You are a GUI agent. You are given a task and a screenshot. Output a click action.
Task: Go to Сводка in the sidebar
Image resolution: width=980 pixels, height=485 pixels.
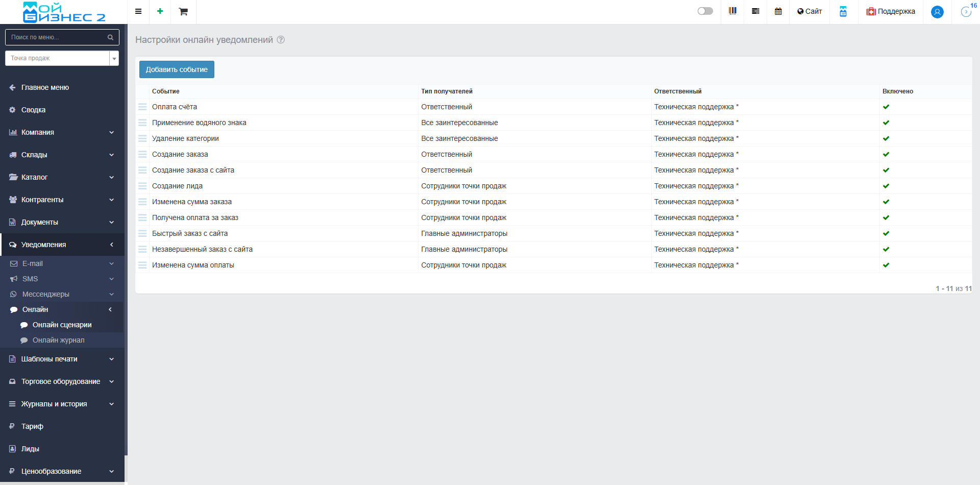click(33, 110)
